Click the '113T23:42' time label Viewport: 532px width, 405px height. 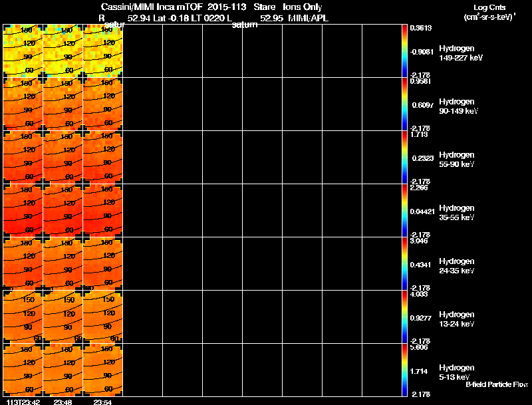tap(24, 402)
